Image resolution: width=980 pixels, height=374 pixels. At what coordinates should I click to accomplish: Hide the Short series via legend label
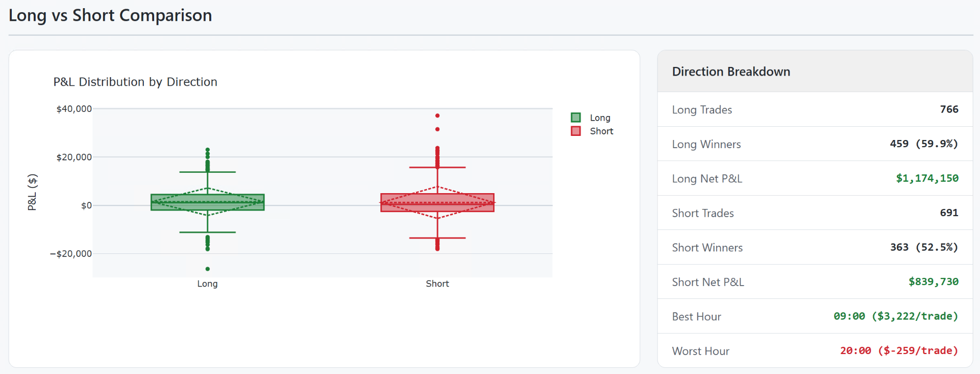[x=601, y=131]
